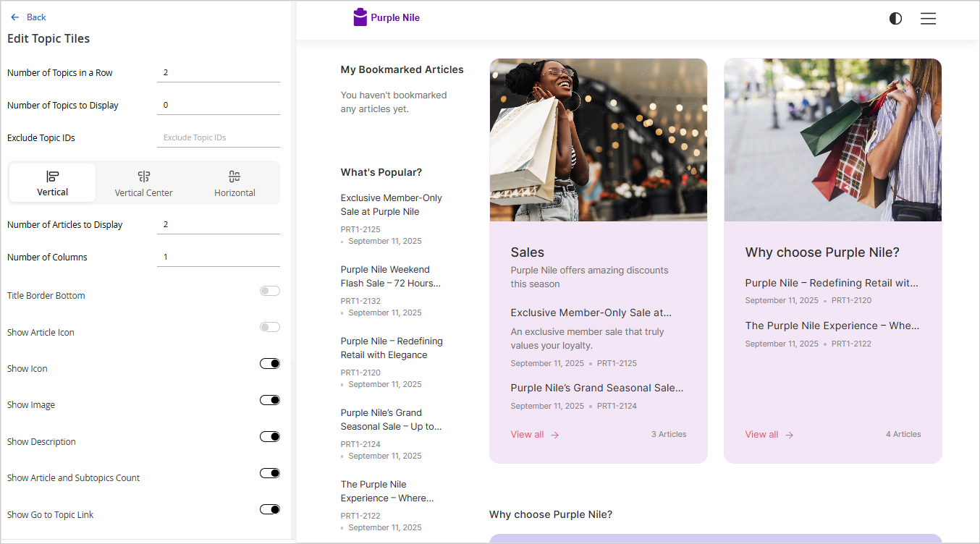Select the Vertical Center alignment icon
Screen dimensions: 980x544
(x=143, y=177)
